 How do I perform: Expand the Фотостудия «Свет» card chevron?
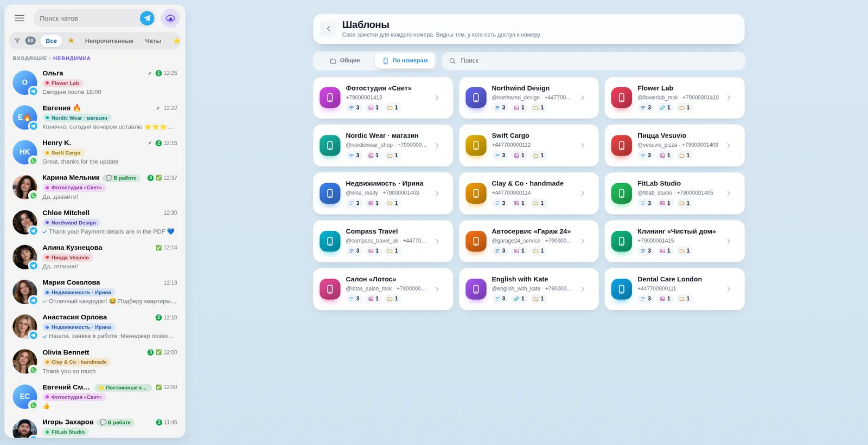click(x=437, y=98)
